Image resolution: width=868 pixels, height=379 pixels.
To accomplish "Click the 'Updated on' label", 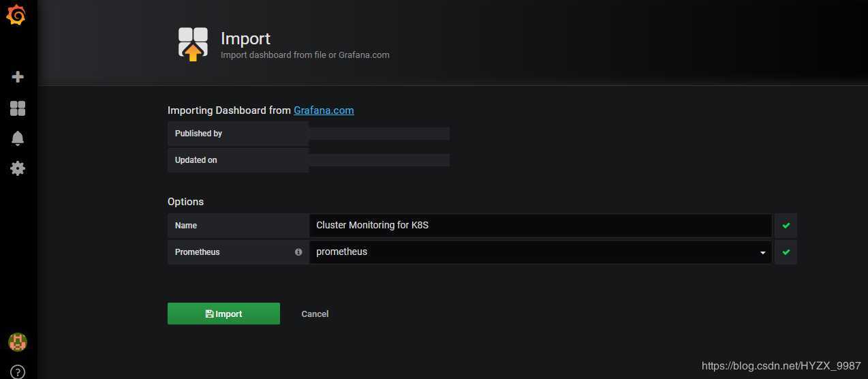I will coord(196,160).
